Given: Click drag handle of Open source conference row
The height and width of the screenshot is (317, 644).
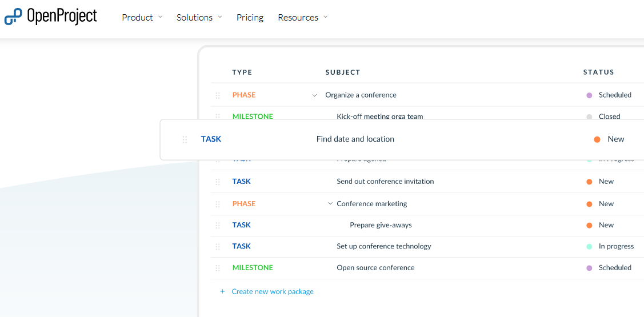Looking at the screenshot, I should (x=218, y=268).
